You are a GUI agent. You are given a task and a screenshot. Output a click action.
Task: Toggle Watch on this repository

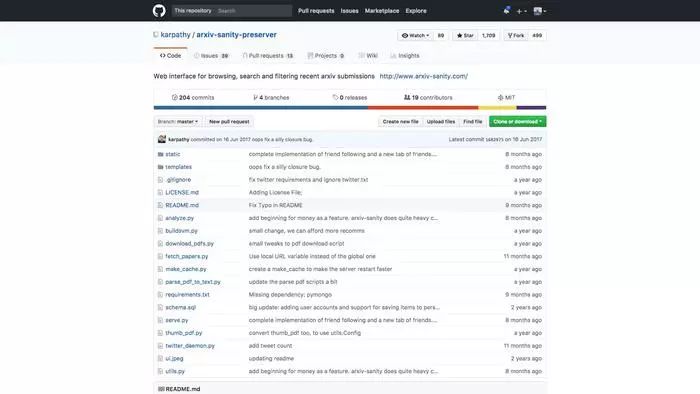(x=415, y=35)
